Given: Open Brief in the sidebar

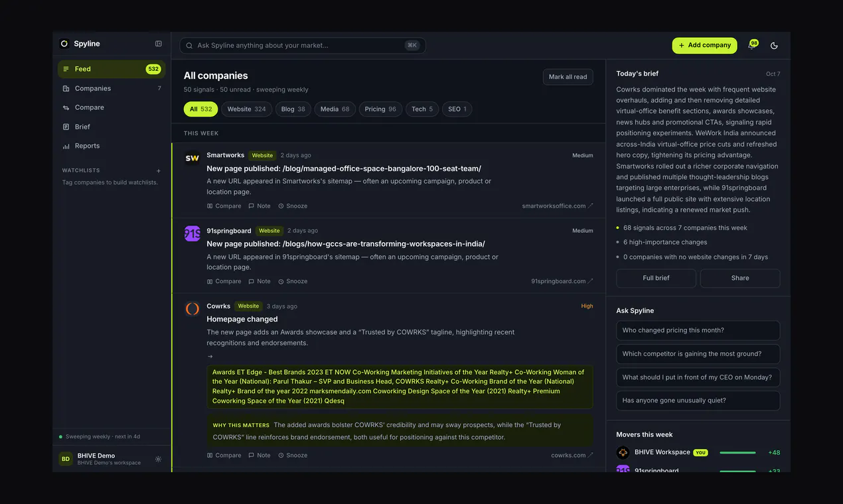Looking at the screenshot, I should click(112, 127).
